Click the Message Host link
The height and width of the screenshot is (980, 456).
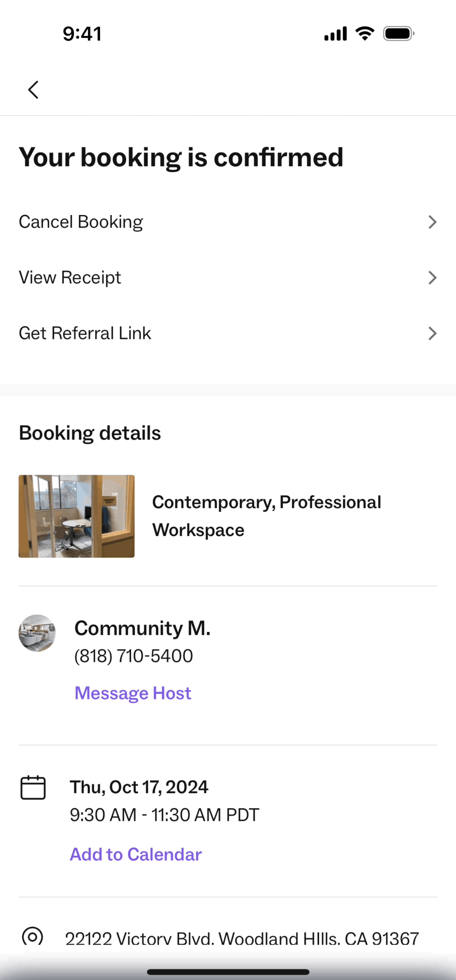tap(133, 693)
